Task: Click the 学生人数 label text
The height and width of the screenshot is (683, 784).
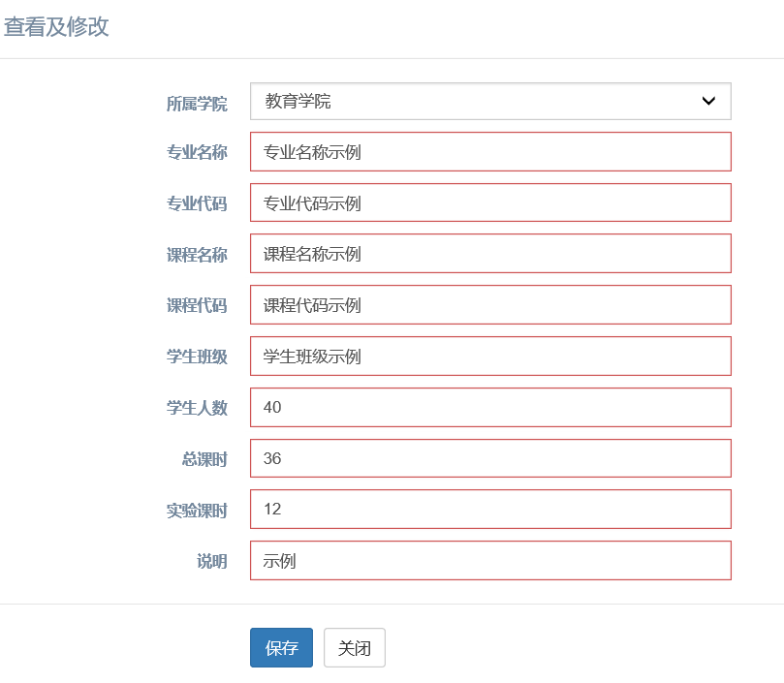Action: point(197,408)
